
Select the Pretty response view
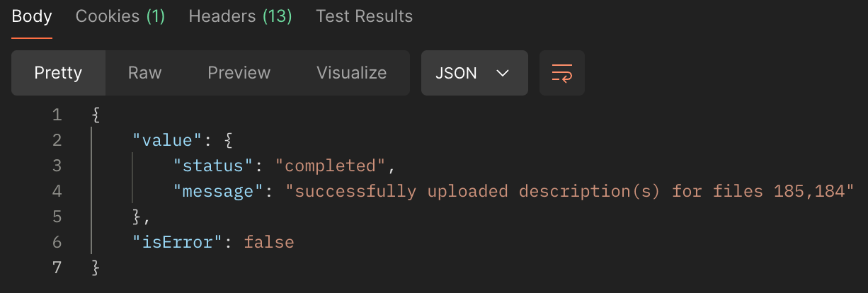click(x=58, y=73)
